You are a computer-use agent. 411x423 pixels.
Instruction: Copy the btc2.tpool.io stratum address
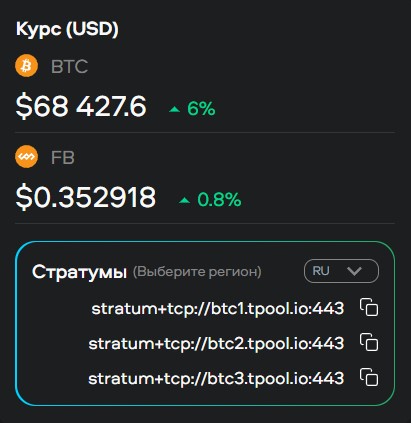click(369, 342)
